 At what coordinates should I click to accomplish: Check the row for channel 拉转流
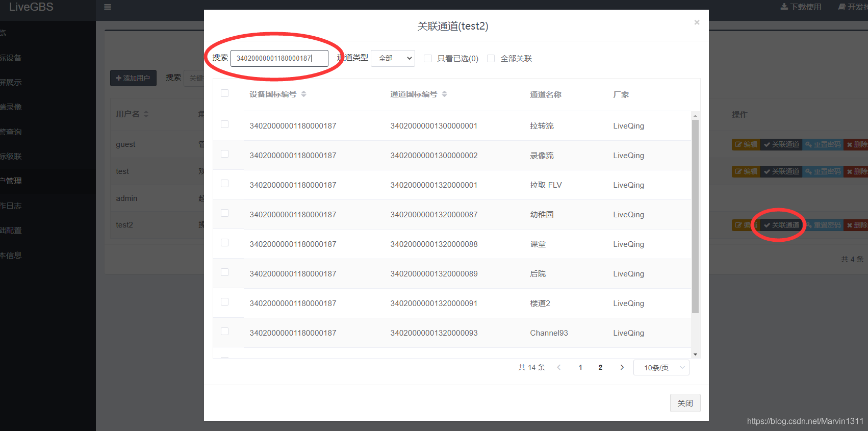point(224,124)
